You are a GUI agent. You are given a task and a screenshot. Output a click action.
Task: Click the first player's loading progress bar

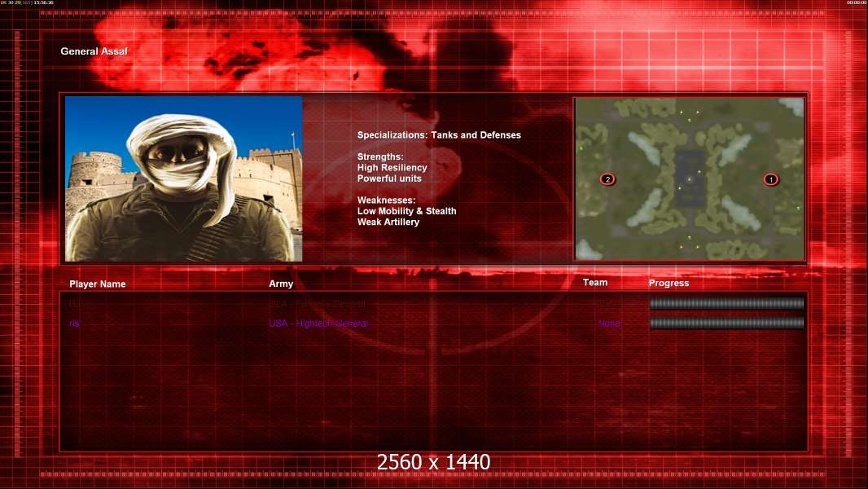[x=726, y=304]
